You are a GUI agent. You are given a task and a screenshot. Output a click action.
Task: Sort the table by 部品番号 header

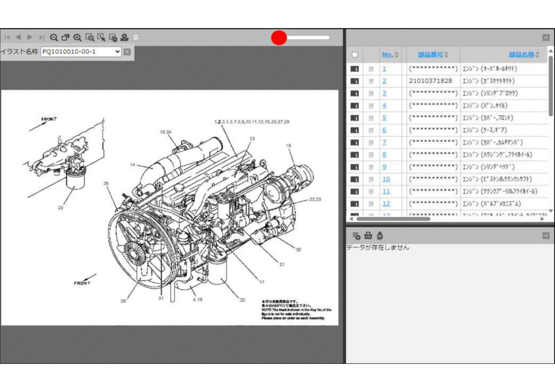tap(433, 55)
